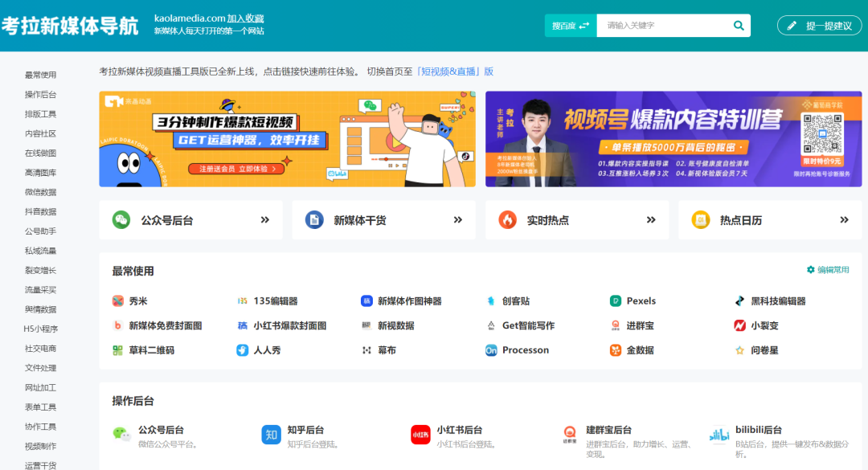Select 文件处理 in the sidebar
The image size is (868, 470).
pos(40,368)
